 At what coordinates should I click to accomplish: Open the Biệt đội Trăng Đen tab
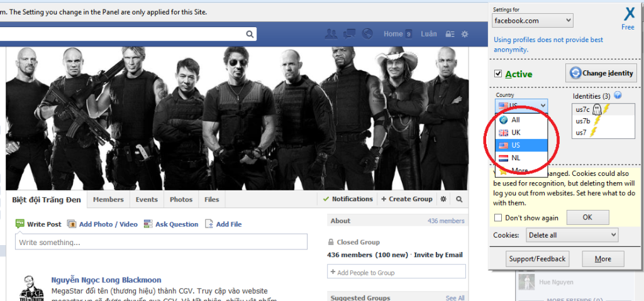coord(47,200)
